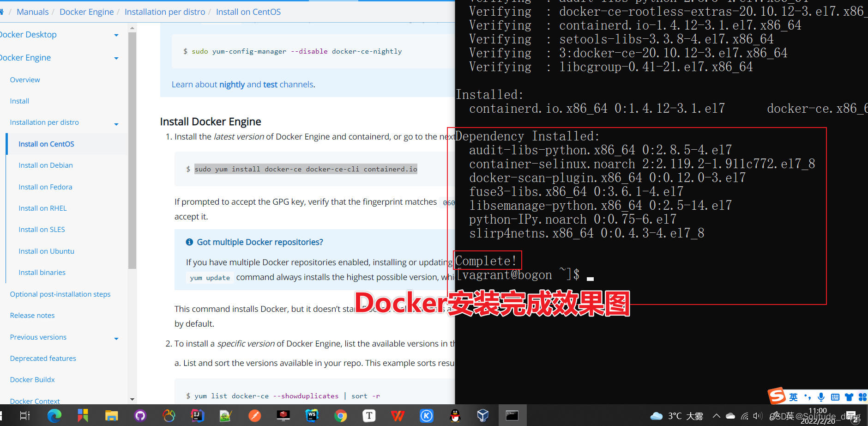Open Docker Buildx in sidebar
This screenshot has width=868, height=426.
click(x=32, y=379)
